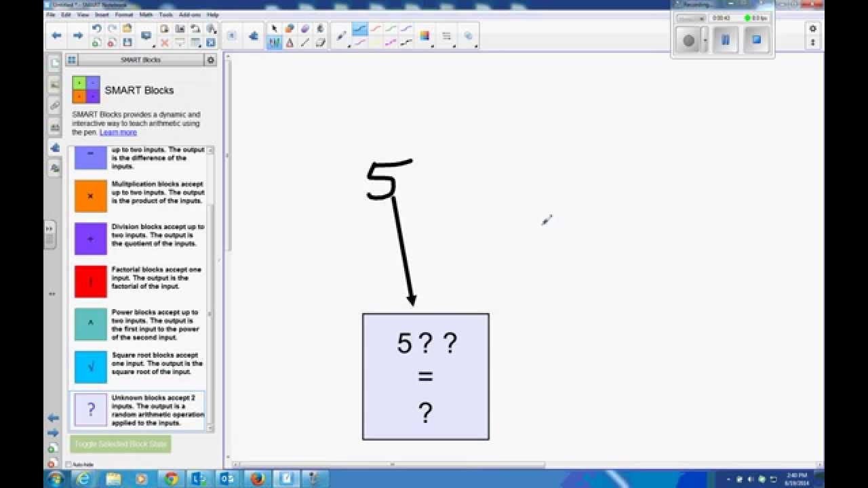Select the arrow pointer Select tool
The height and width of the screenshot is (488, 868).
click(x=274, y=28)
